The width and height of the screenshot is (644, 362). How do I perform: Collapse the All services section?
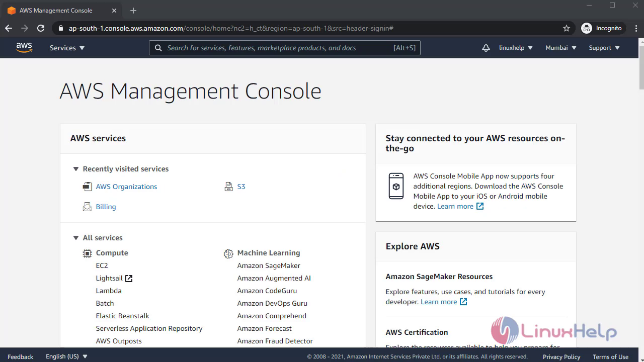coord(76,238)
